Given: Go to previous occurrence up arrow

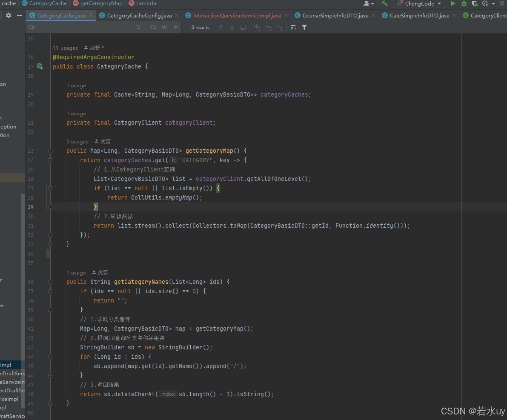Looking at the screenshot, I should 221,28.
